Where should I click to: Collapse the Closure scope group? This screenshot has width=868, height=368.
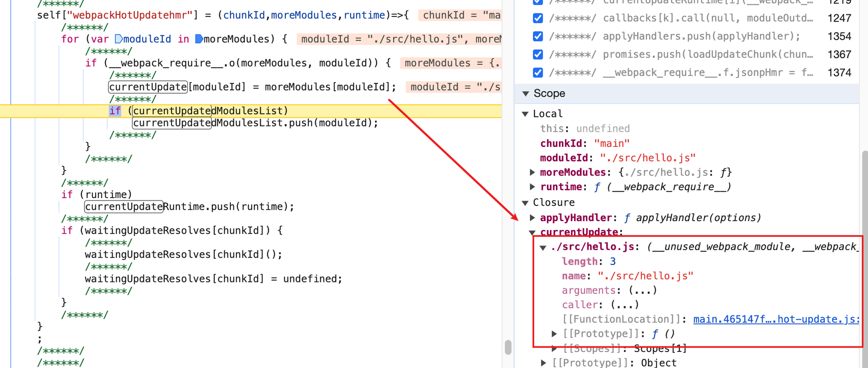(525, 203)
